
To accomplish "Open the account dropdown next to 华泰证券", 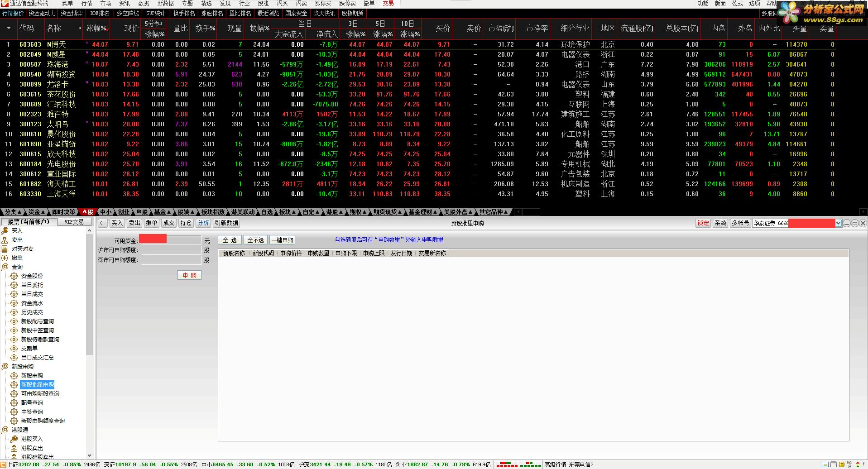I will 839,223.
